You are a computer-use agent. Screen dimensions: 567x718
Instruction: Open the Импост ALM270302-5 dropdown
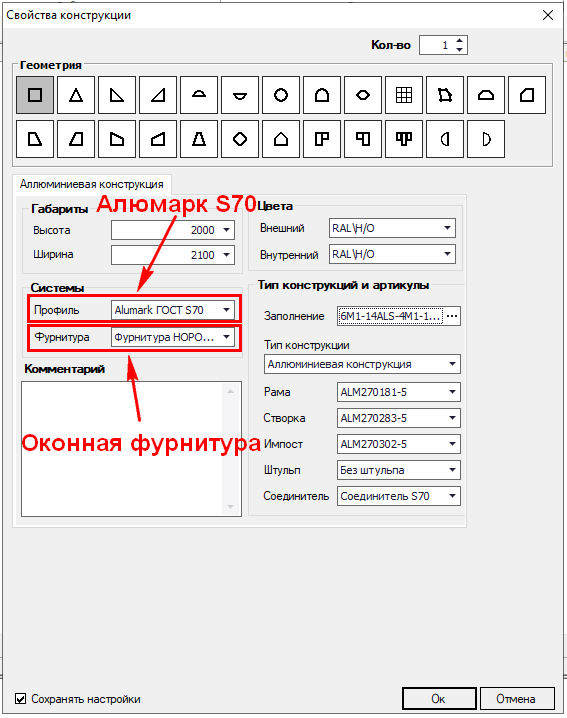pos(453,444)
